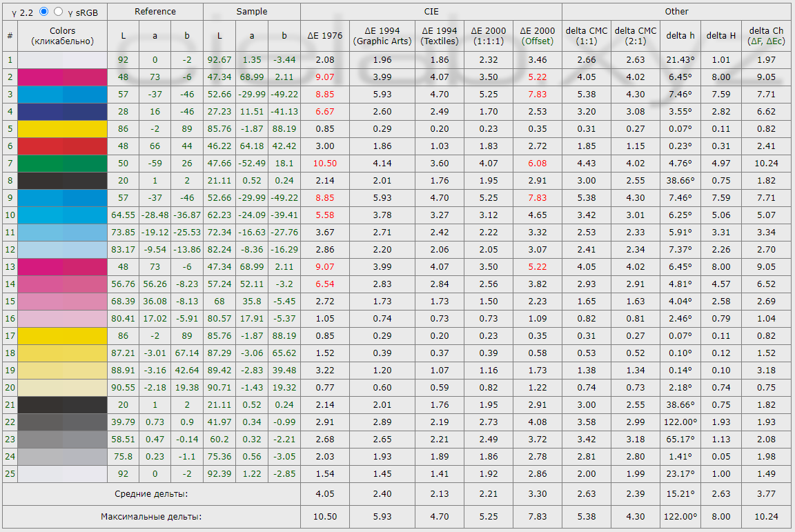Viewport: 795px width, 532px height.
Task: Click the 41.97 sample L value in row 22
Action: (219, 422)
